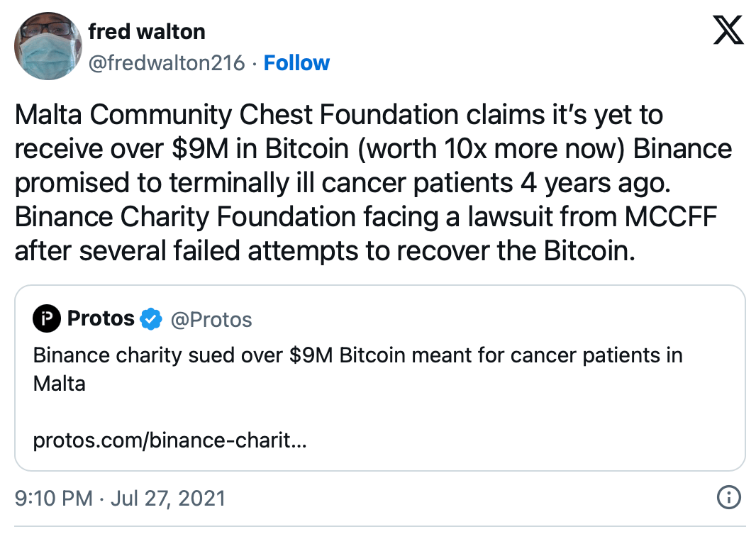Follow fredwalton216 via the Follow link
The image size is (756, 539).
click(296, 63)
